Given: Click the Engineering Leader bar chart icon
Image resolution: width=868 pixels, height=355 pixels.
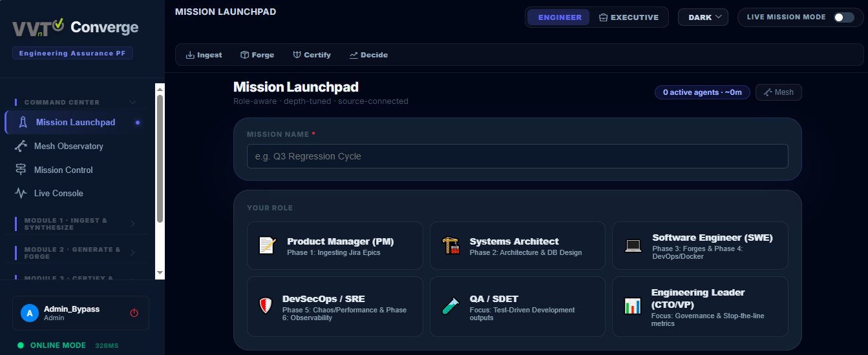Looking at the screenshot, I should point(632,306).
